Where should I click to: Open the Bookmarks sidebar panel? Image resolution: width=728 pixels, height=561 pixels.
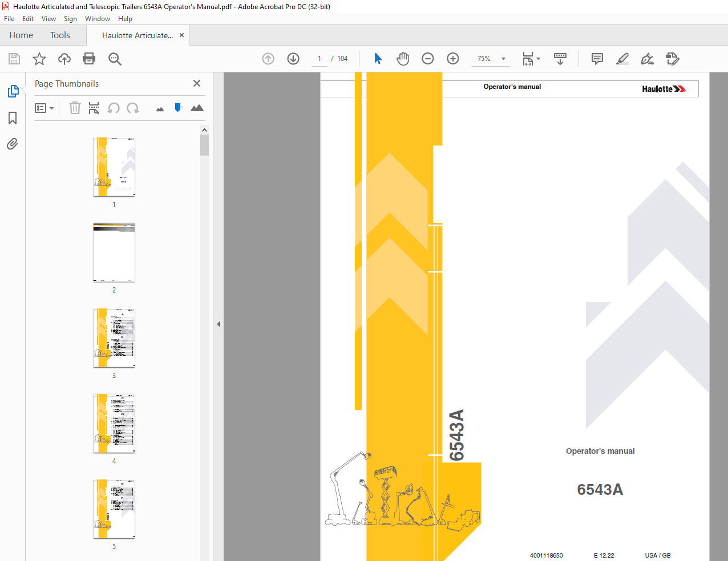[x=13, y=118]
